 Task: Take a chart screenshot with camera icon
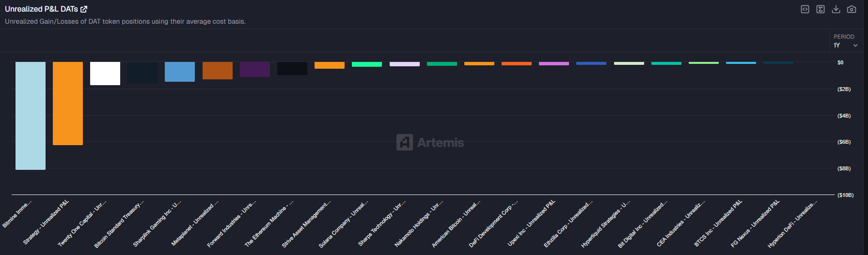tap(852, 9)
